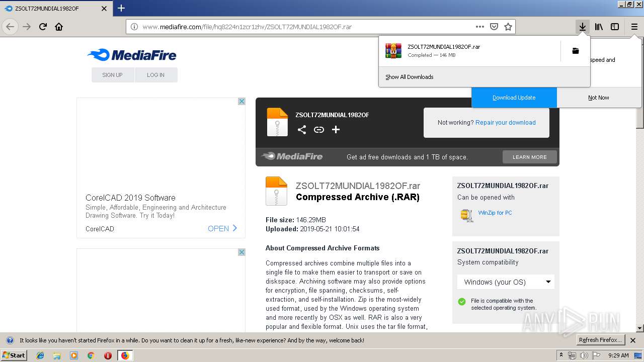Open the Firefox hamburger menu
The height and width of the screenshot is (362, 644).
point(634,27)
